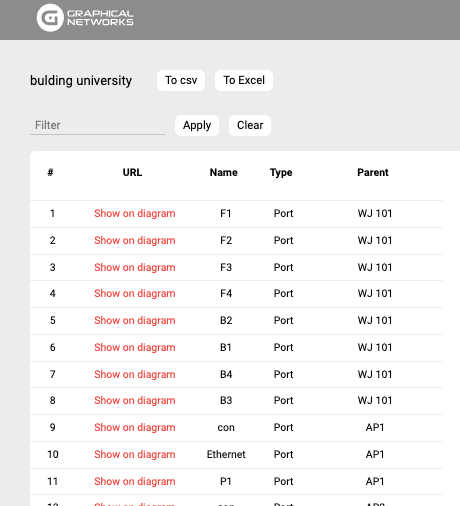Click name cell B1
The width and height of the screenshot is (460, 506).
point(226,347)
